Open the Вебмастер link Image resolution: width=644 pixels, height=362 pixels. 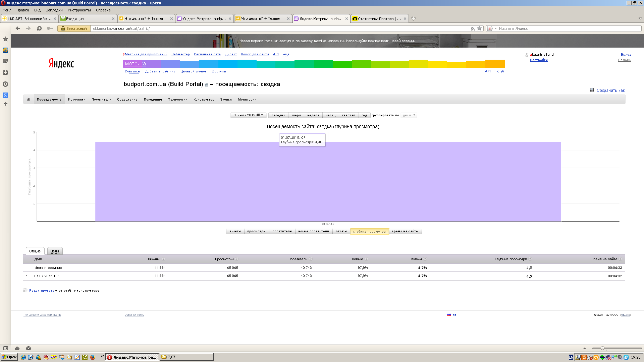[180, 54]
